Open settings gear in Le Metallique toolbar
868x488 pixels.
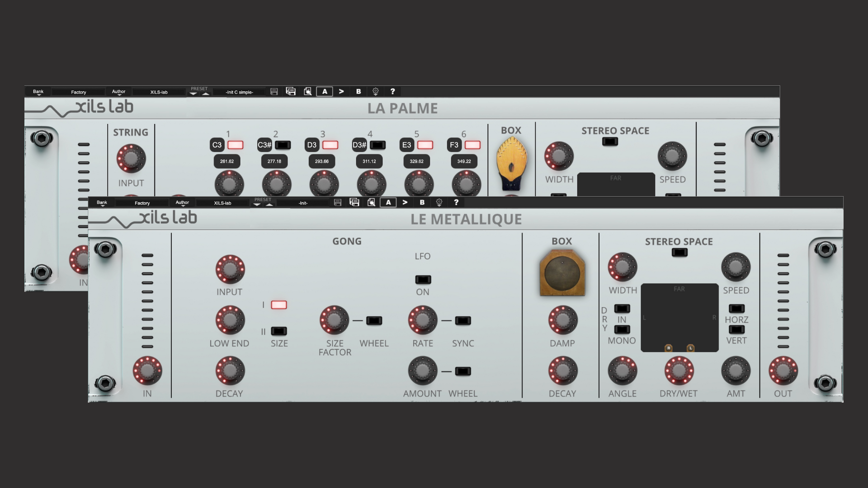[x=439, y=202]
